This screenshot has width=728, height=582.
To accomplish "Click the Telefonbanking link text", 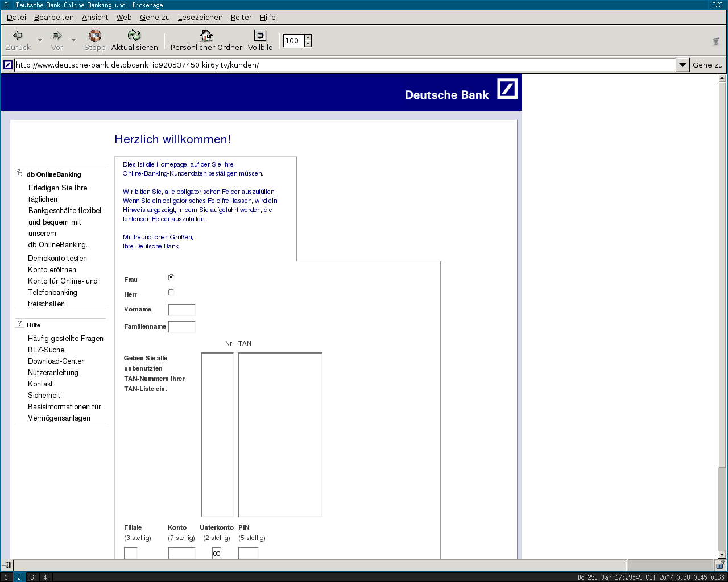I will [x=52, y=292].
